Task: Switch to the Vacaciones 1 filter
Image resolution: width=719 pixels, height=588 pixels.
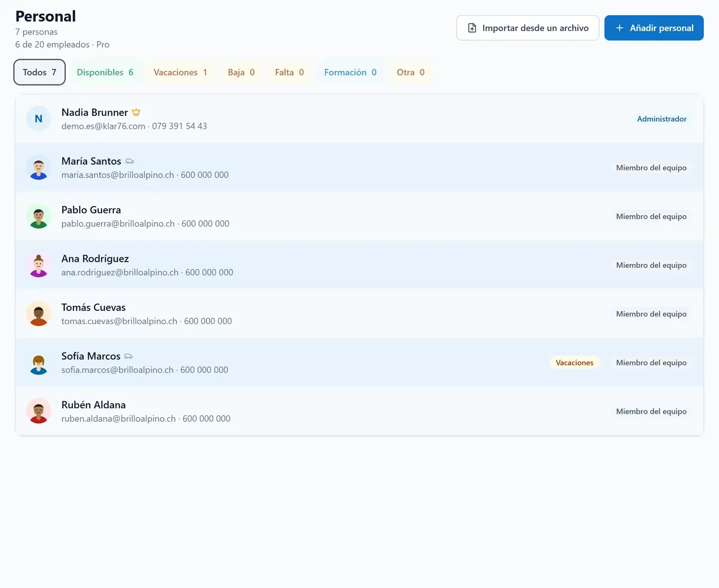Action: click(180, 72)
